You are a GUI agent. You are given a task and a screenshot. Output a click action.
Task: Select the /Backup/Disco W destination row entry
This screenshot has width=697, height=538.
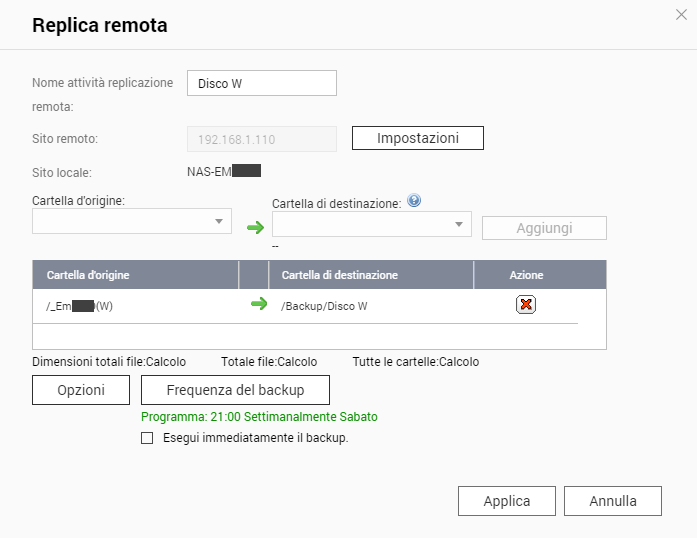pos(325,306)
